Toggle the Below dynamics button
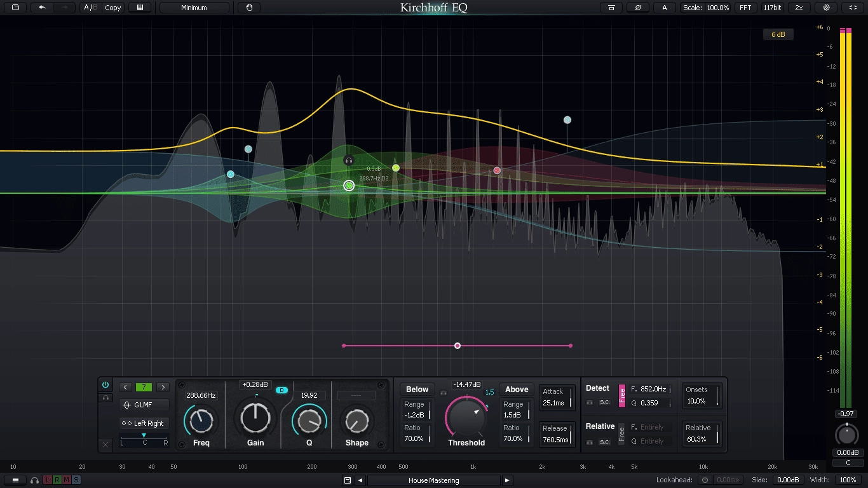 pos(417,390)
